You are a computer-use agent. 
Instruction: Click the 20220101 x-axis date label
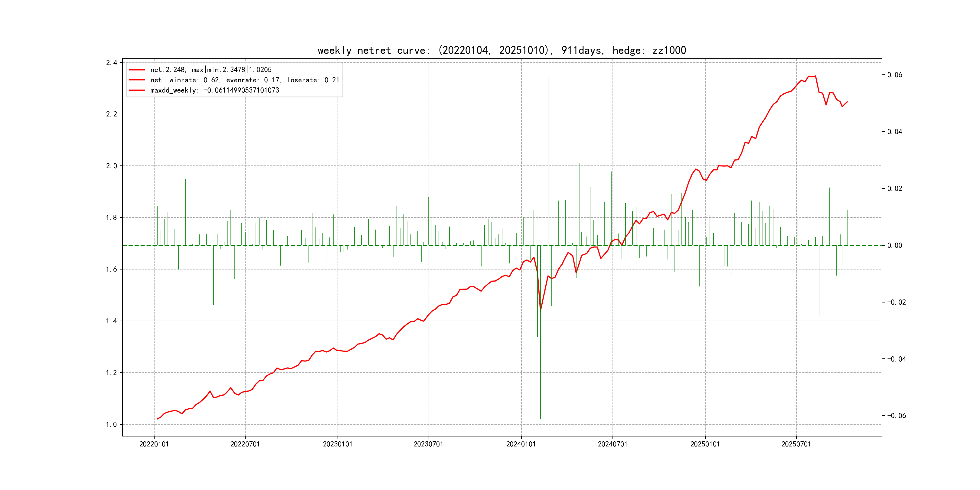coord(154,444)
